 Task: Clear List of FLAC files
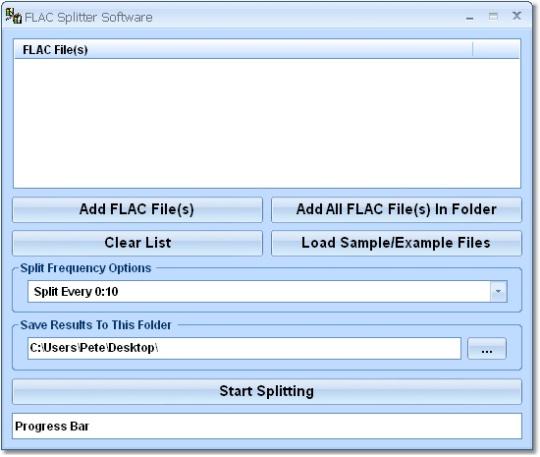pyautogui.click(x=137, y=243)
